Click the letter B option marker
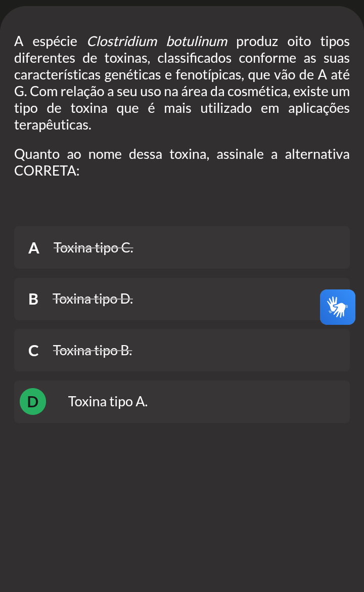Viewport: 364px width, 592px height. (33, 299)
